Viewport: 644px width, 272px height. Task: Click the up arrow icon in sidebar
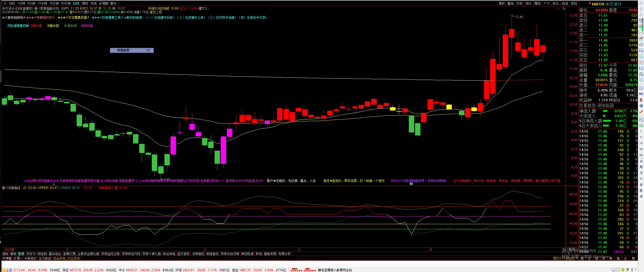(641, 9)
